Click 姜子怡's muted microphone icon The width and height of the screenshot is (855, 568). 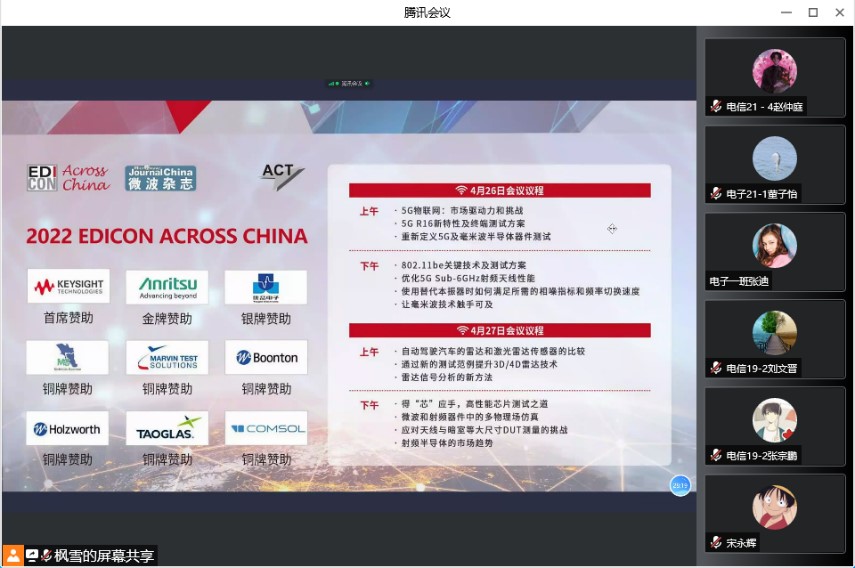[716, 194]
